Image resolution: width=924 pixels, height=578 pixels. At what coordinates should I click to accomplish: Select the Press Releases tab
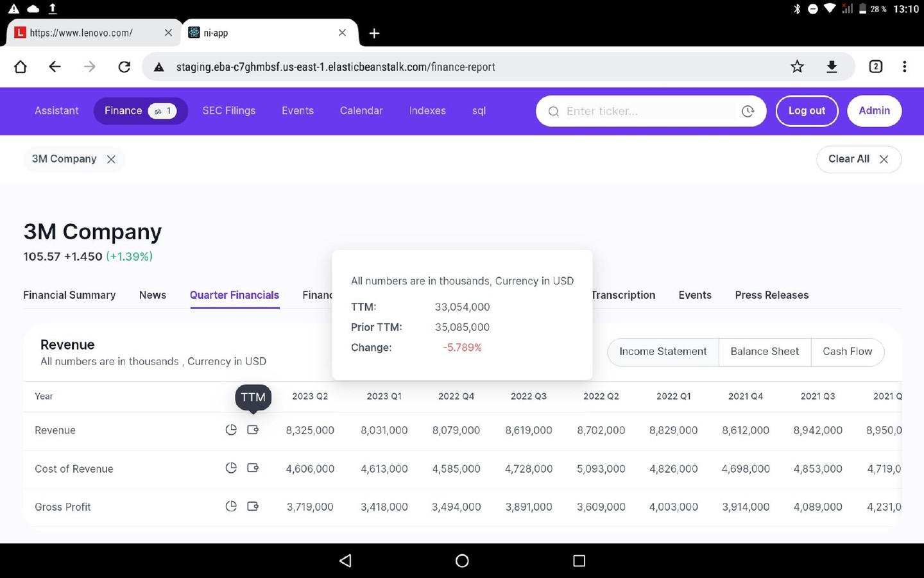pos(772,295)
